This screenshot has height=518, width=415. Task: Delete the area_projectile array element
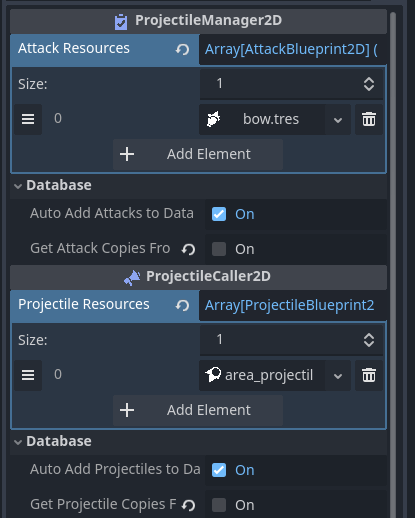pos(369,375)
